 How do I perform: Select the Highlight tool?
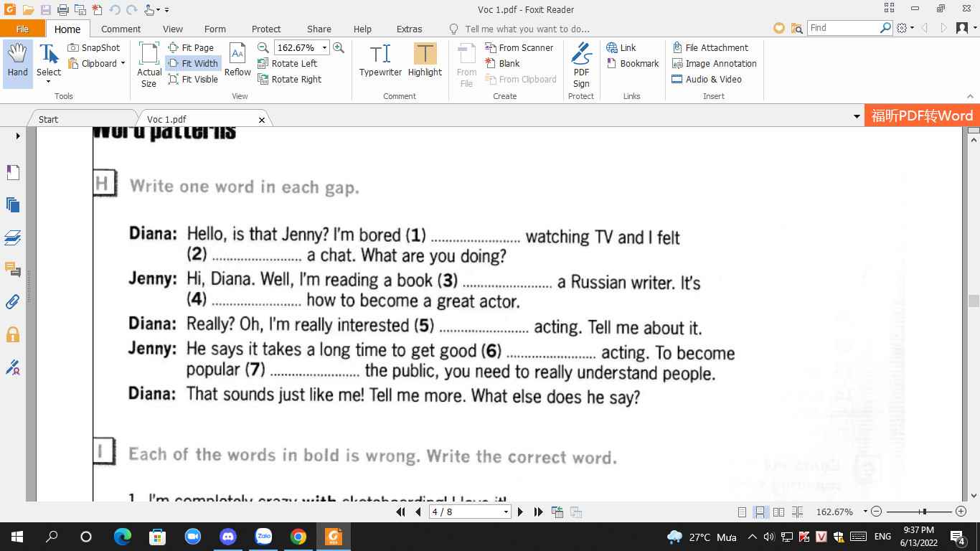click(425, 60)
